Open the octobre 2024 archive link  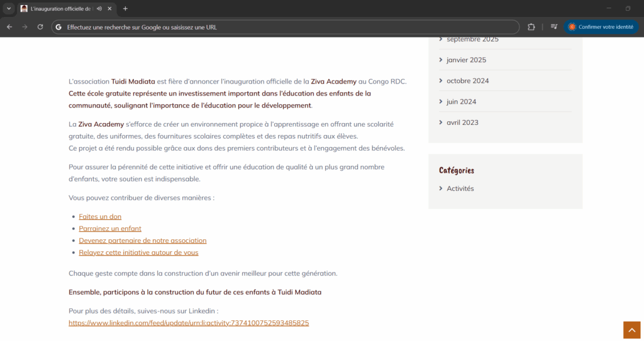[467, 81]
